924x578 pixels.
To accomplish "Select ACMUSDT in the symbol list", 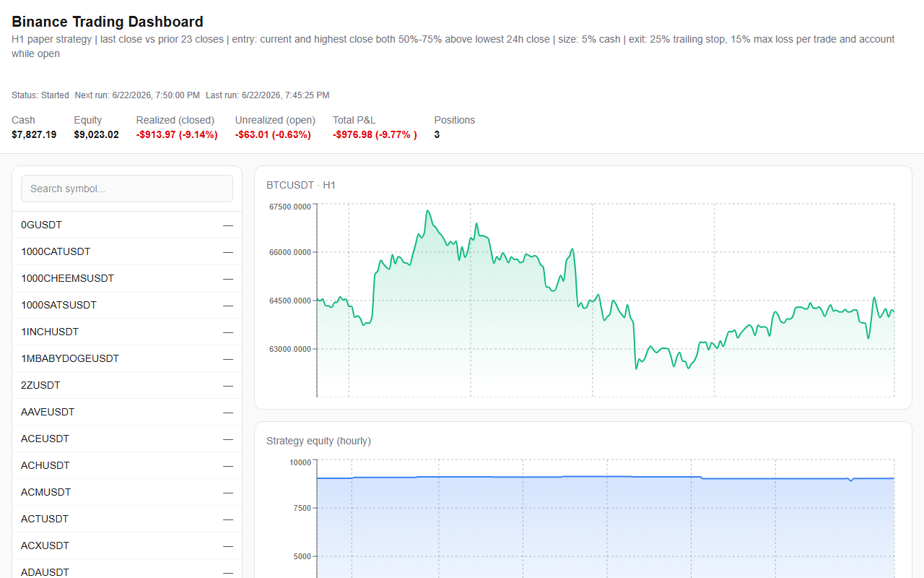I will click(127, 493).
